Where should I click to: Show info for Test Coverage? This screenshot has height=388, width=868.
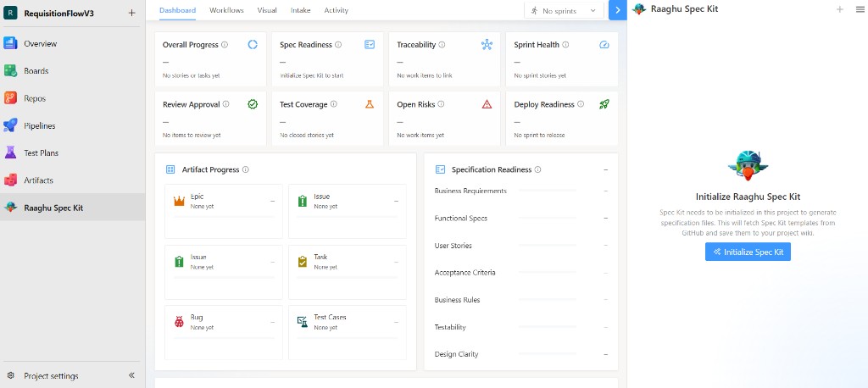pyautogui.click(x=334, y=104)
